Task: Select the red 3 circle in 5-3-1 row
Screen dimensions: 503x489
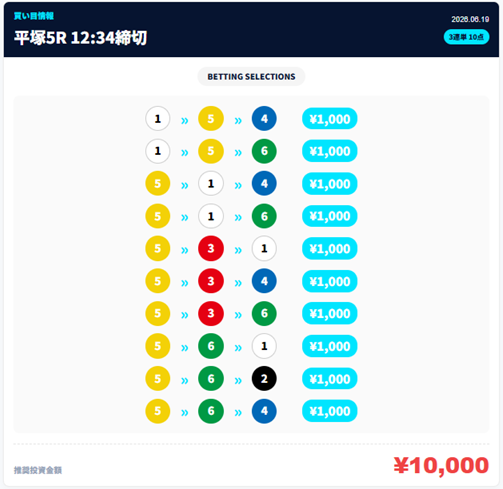Action: [x=211, y=248]
